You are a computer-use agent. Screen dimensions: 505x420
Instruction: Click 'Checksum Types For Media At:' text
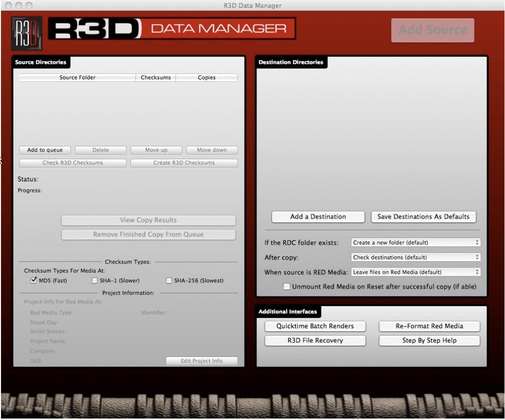pyautogui.click(x=64, y=271)
